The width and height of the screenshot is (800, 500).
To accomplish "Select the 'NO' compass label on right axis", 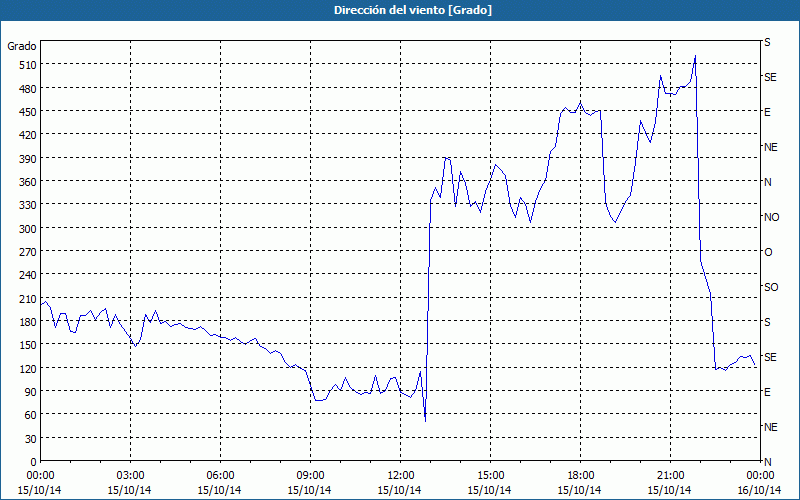I will pyautogui.click(x=772, y=217).
